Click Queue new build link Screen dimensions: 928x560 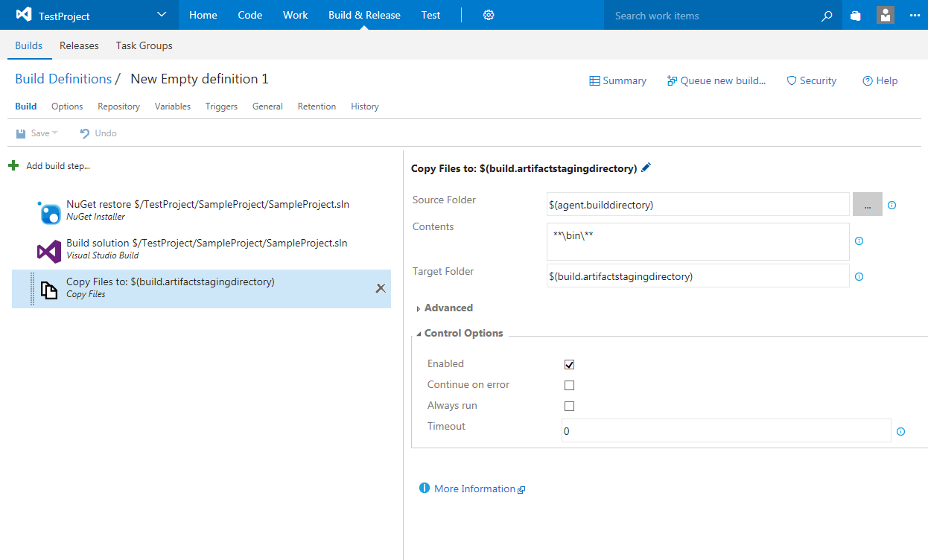tap(716, 80)
